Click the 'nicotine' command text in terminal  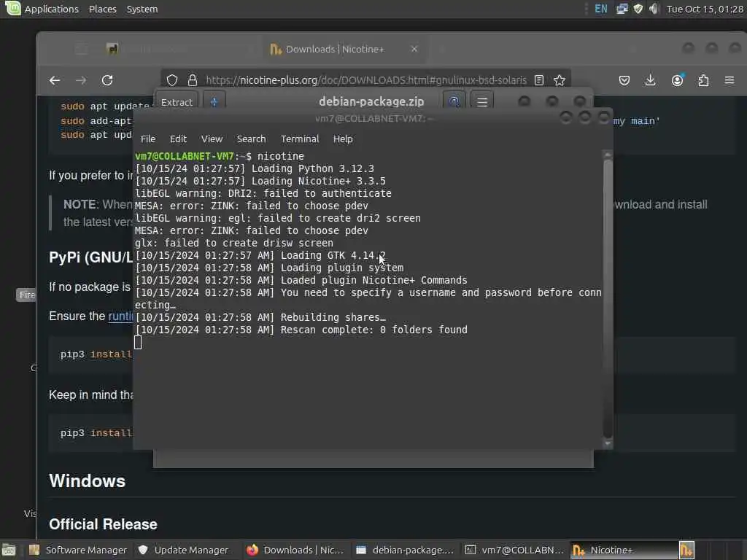pos(280,156)
